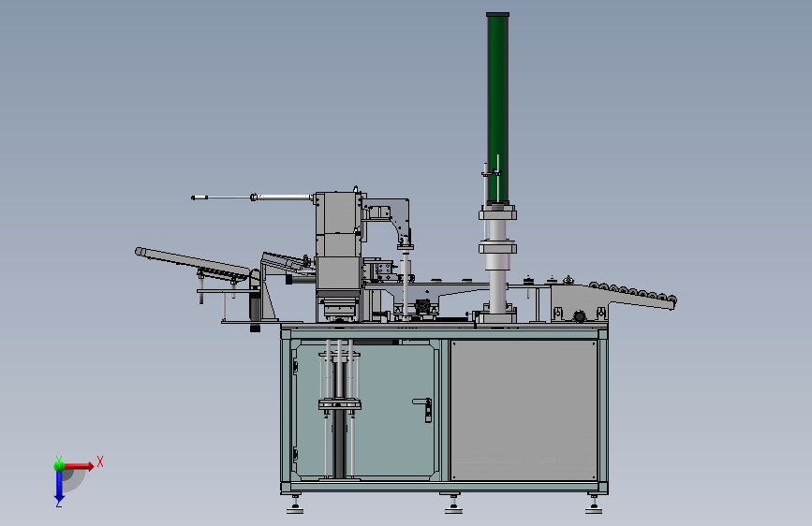
Task: Select the middle leveling foot under the frame
Action: click(453, 504)
